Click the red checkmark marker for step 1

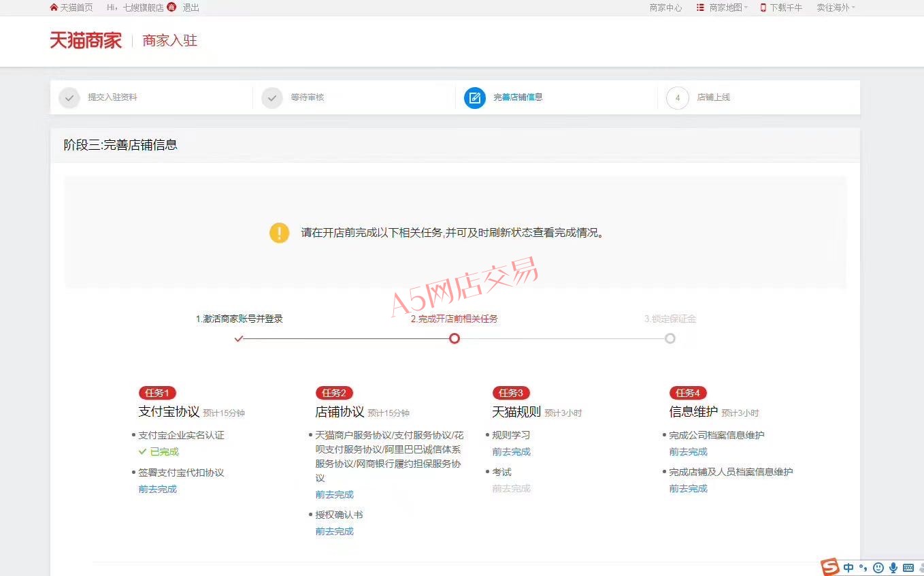(238, 338)
